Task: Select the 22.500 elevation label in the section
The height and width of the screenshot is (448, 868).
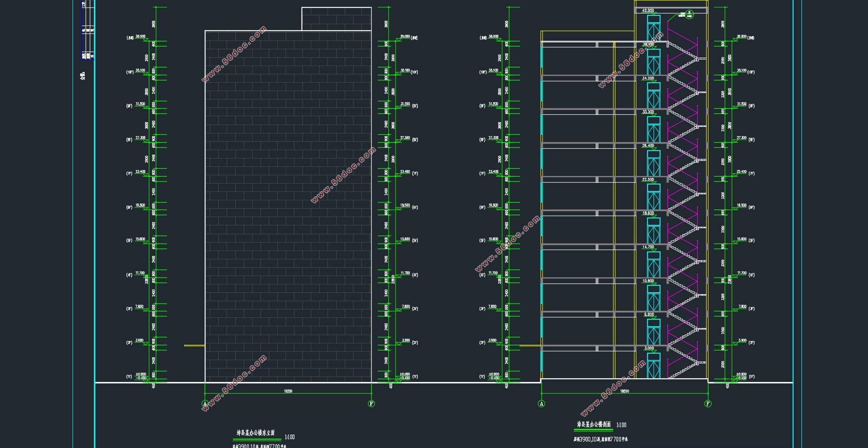Action: pyautogui.click(x=648, y=179)
